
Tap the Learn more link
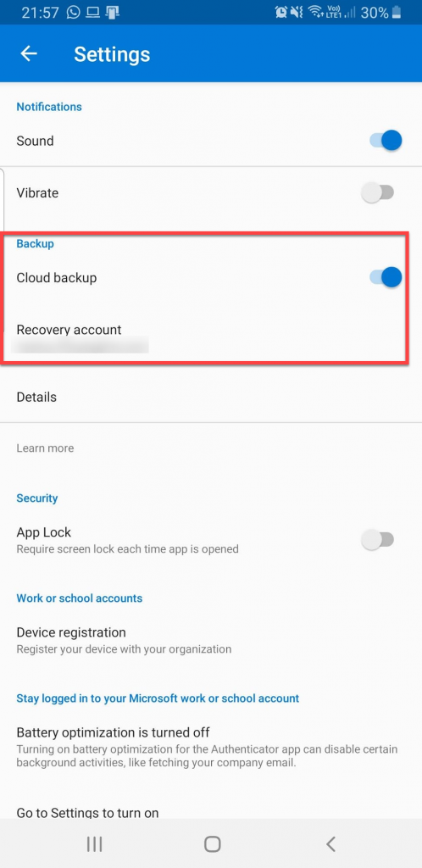pyautogui.click(x=45, y=448)
